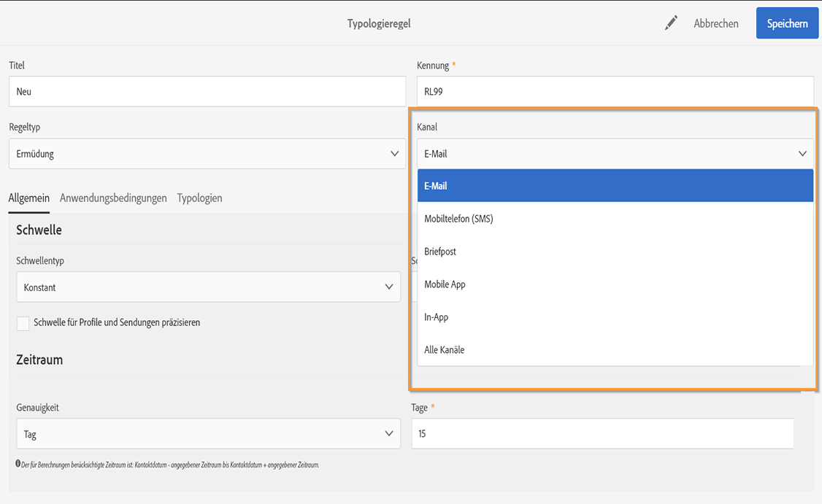Select the Allgemein tab
This screenshot has width=822, height=504.
(29, 198)
